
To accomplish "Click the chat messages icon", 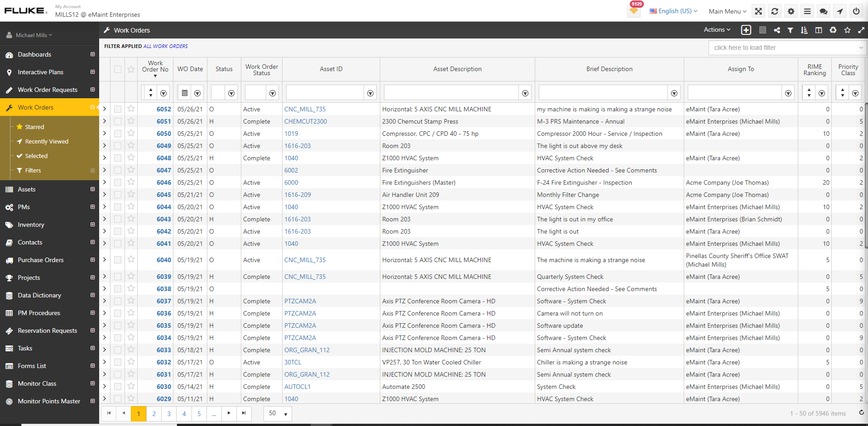I will pyautogui.click(x=823, y=11).
